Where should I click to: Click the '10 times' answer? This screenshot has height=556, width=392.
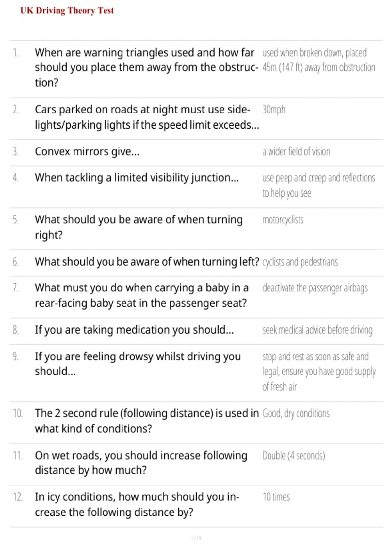click(276, 497)
